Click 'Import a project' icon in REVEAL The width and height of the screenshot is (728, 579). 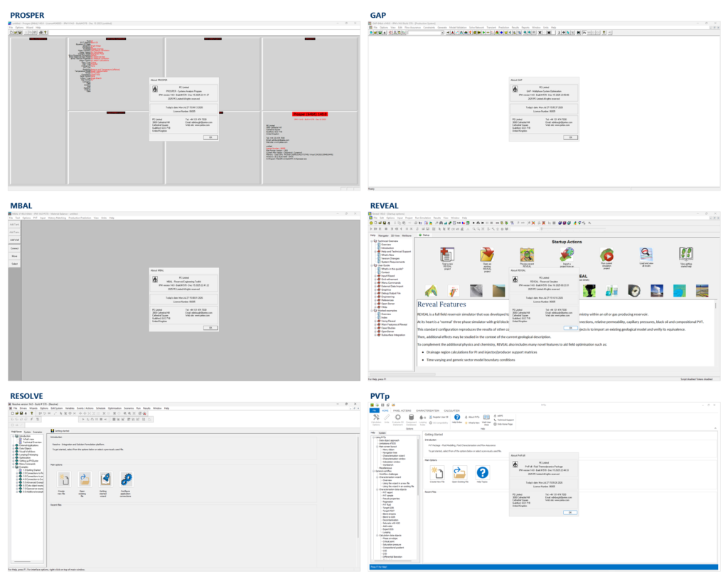[567, 254]
